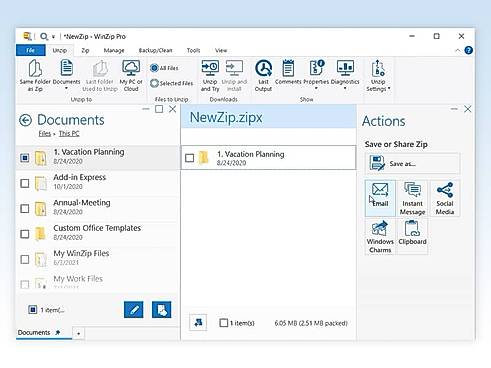491x368 pixels.
Task: Expand the Diagnostics dropdown arrow
Action: pos(345,89)
